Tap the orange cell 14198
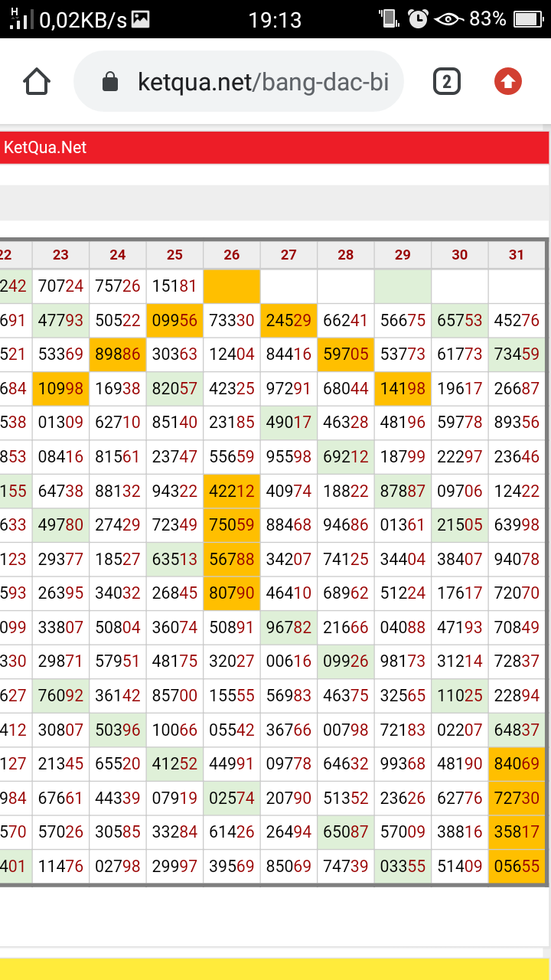The height and width of the screenshot is (980, 551). coord(403,388)
